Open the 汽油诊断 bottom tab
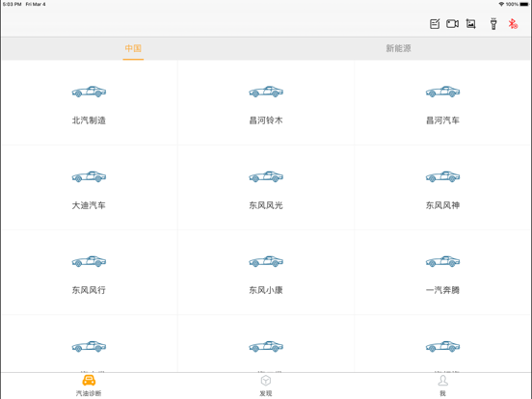Viewport: 532px width, 399px height. tap(89, 386)
